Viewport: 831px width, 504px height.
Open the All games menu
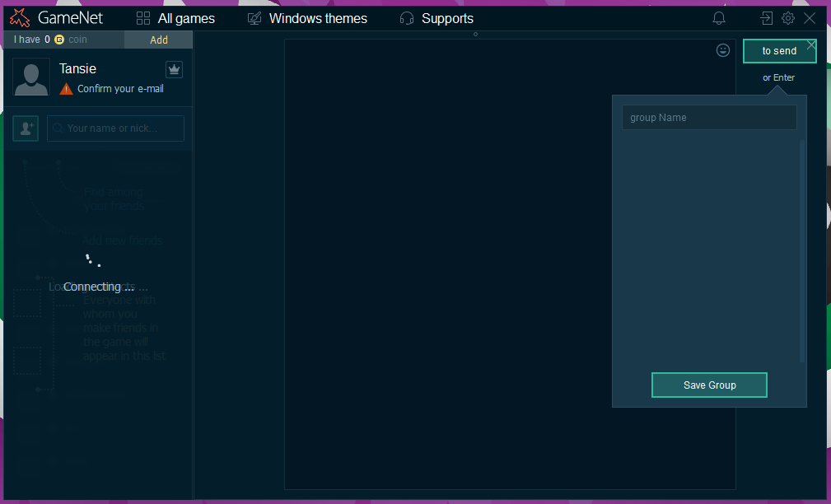coord(175,18)
